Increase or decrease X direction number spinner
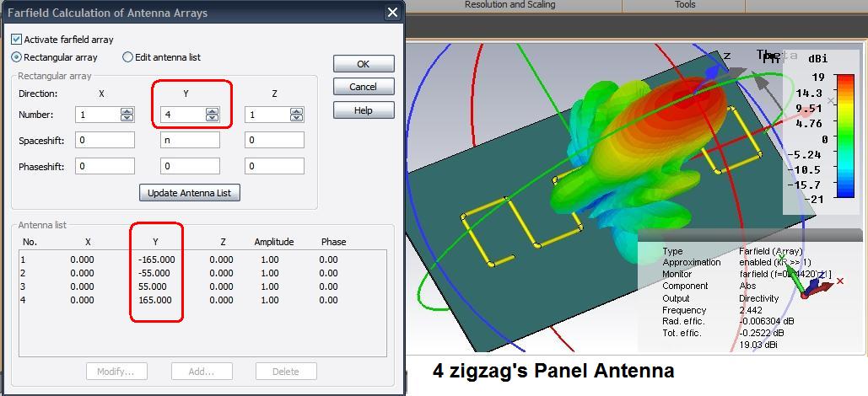 (127, 115)
